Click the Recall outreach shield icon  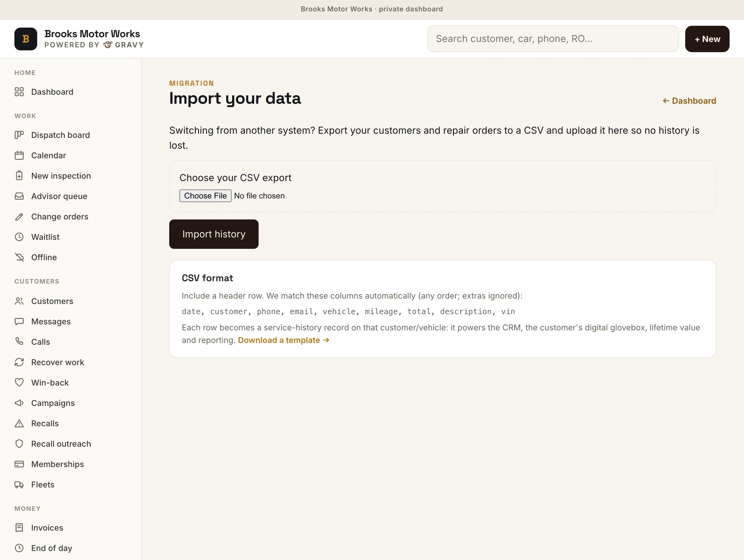pos(19,444)
